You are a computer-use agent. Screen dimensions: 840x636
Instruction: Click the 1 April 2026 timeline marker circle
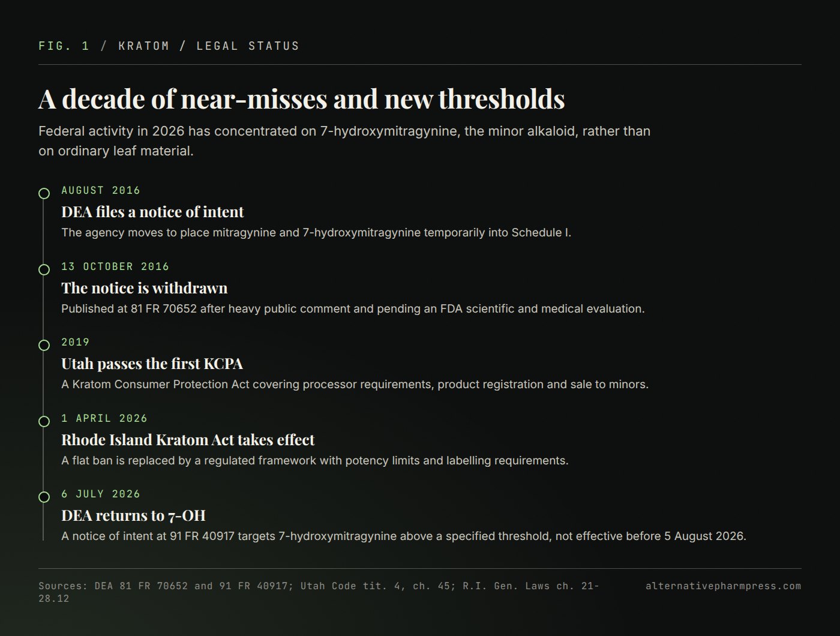click(x=44, y=421)
